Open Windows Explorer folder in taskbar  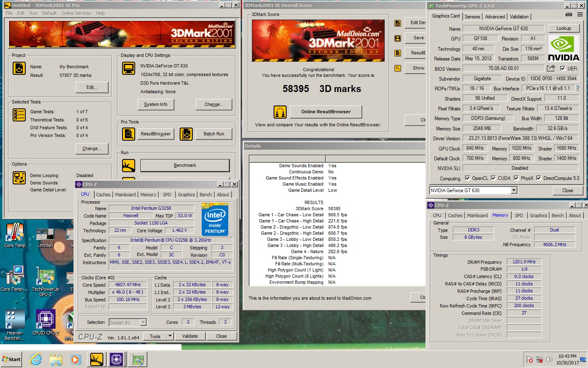(x=56, y=359)
